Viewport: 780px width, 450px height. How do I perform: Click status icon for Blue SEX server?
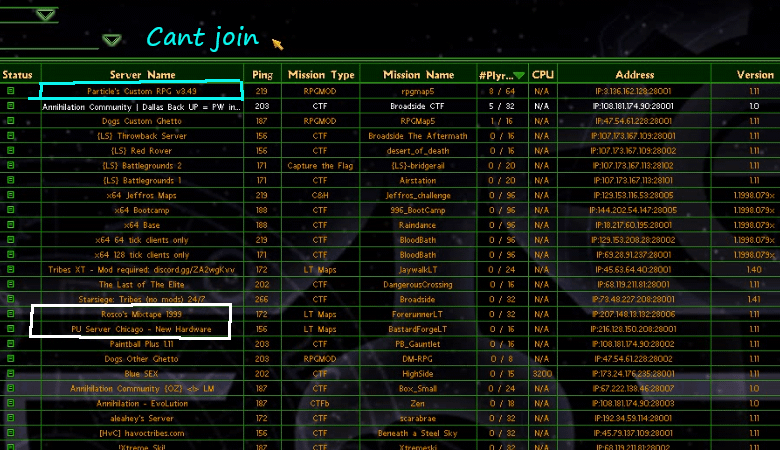pyautogui.click(x=10, y=373)
